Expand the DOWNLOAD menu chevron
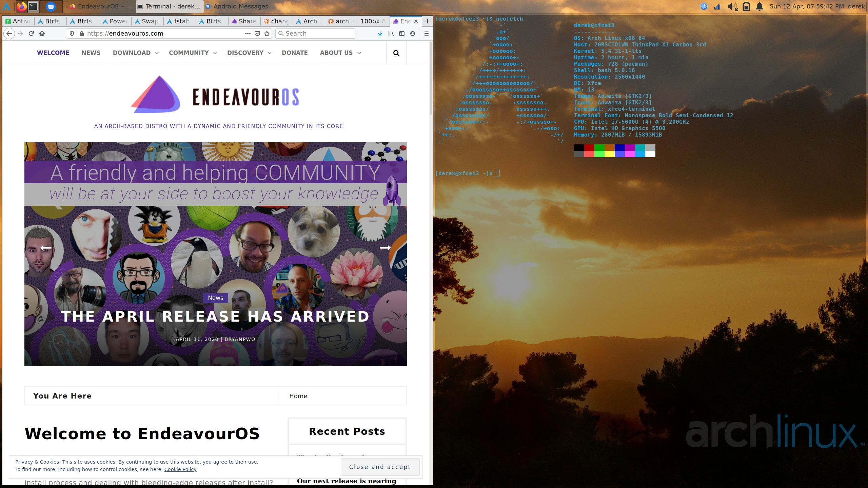The image size is (868, 488). 157,53
